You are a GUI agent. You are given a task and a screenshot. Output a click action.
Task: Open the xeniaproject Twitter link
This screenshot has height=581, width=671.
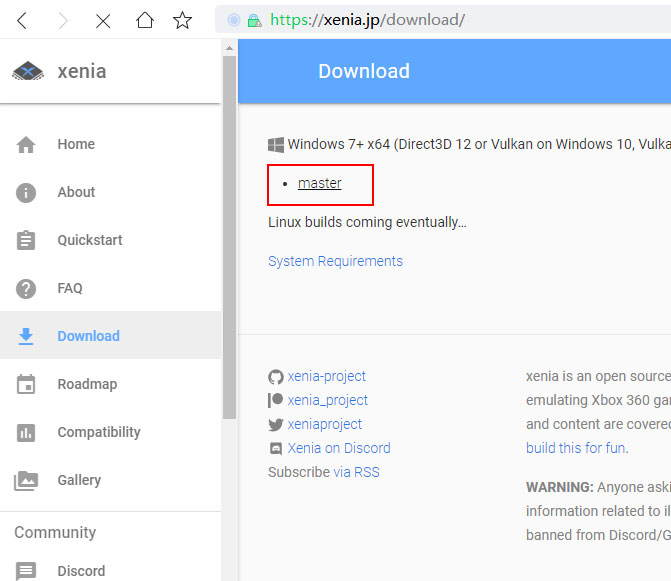[324, 424]
